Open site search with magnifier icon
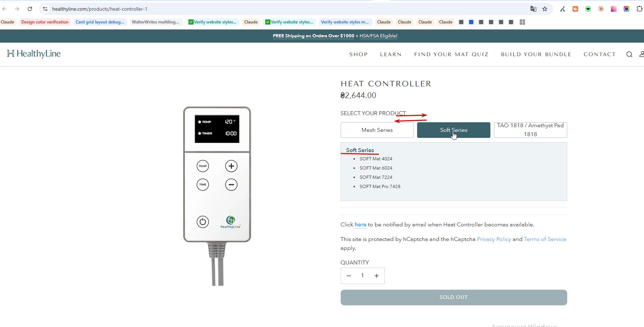Image resolution: width=644 pixels, height=327 pixels. [x=629, y=54]
